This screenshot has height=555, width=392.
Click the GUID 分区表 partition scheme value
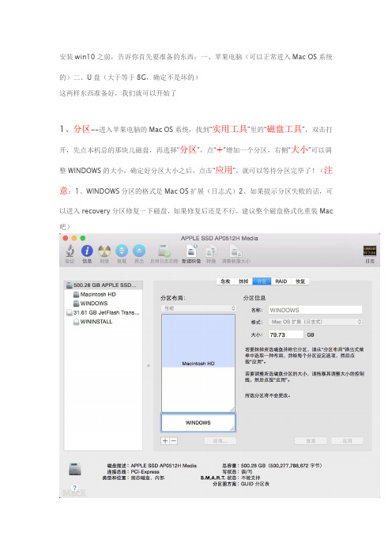click(x=255, y=484)
